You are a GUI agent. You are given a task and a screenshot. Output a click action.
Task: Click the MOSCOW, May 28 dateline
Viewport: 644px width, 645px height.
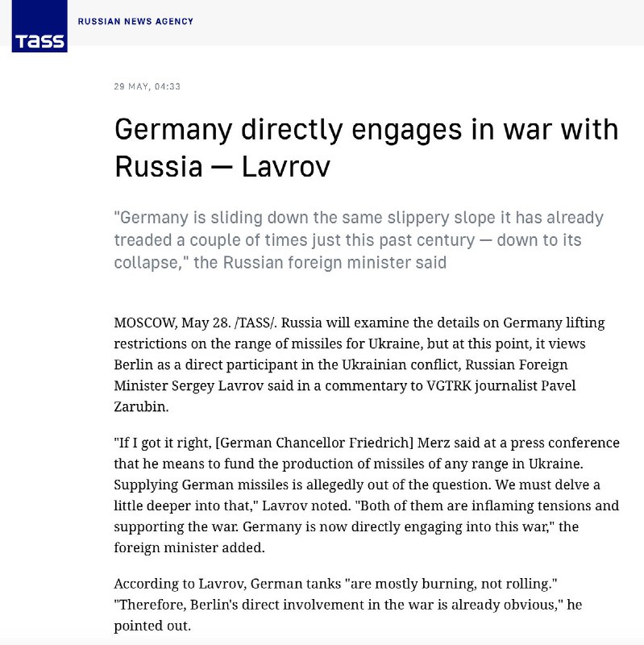pyautogui.click(x=172, y=323)
